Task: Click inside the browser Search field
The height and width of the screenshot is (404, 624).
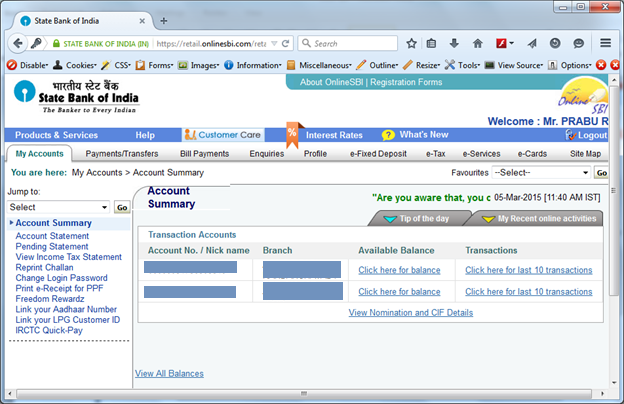Action: click(348, 43)
